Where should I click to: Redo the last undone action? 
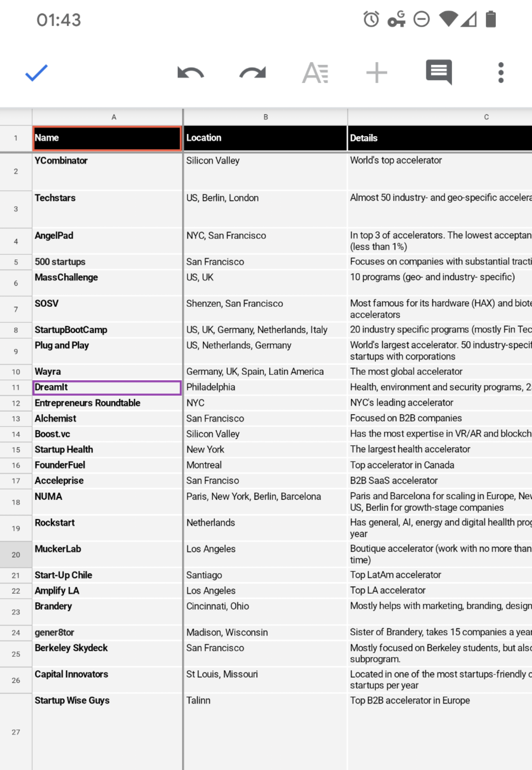[x=253, y=73]
